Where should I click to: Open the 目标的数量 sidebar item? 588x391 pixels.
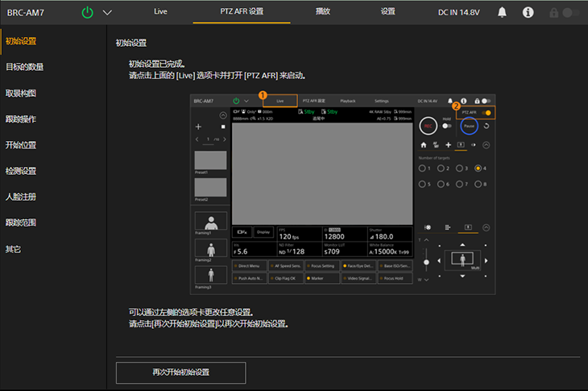point(25,67)
